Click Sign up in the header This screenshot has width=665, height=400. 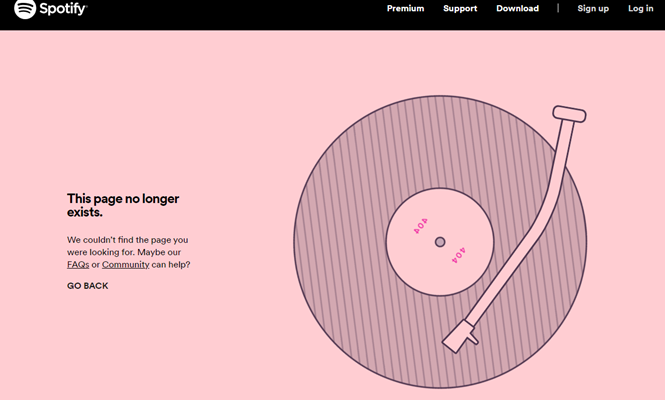coord(593,8)
